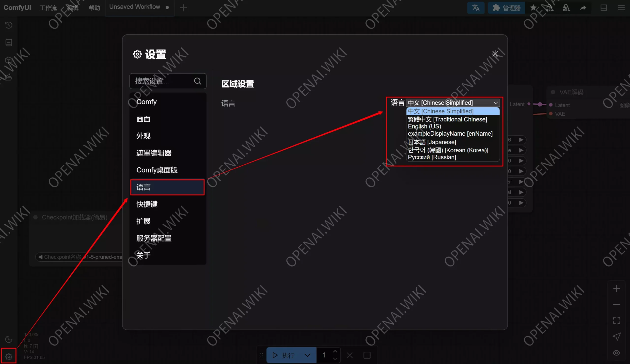The width and height of the screenshot is (630, 364).
Task: Click the stop square icon in run bar
Action: coord(367,355)
